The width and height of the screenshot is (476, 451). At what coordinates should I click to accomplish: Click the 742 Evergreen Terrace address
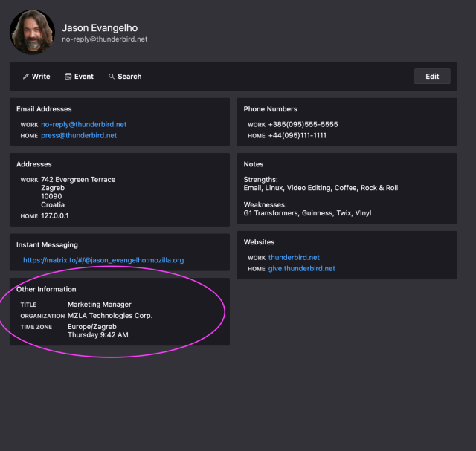click(x=78, y=180)
